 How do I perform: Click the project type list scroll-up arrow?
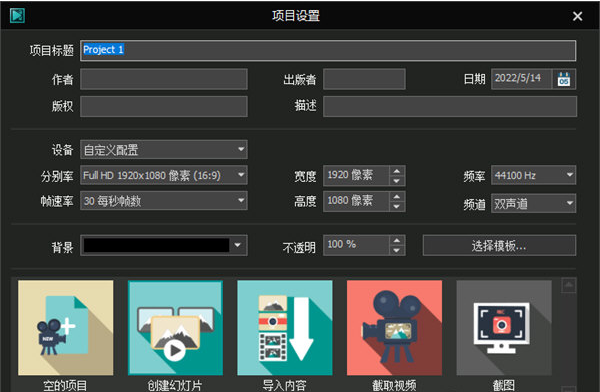[x=569, y=285]
